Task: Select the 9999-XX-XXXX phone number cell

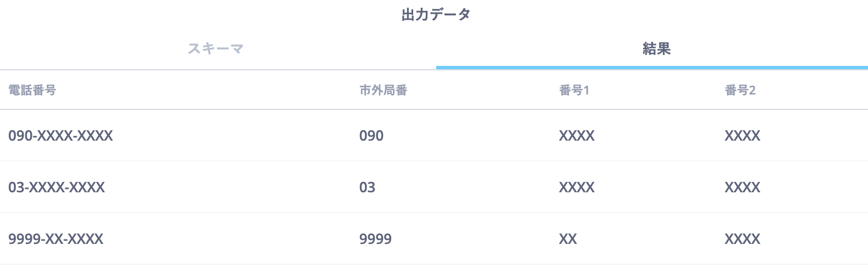Action: (56, 239)
